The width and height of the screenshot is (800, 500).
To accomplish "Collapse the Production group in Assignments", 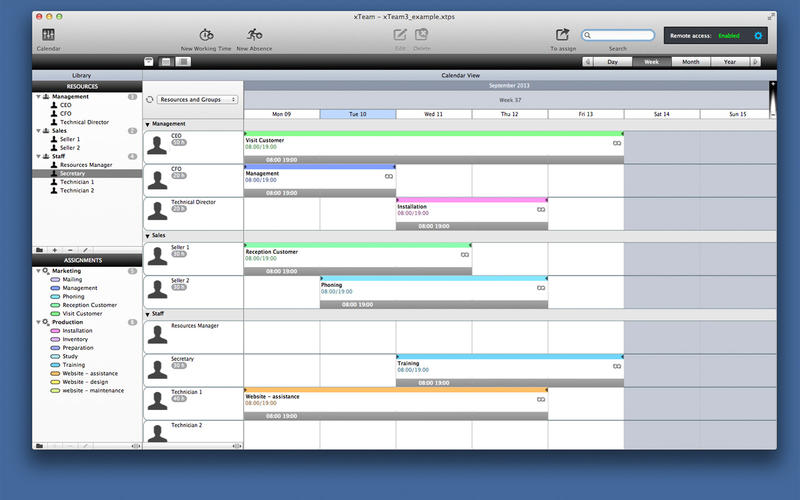I will coord(37,322).
